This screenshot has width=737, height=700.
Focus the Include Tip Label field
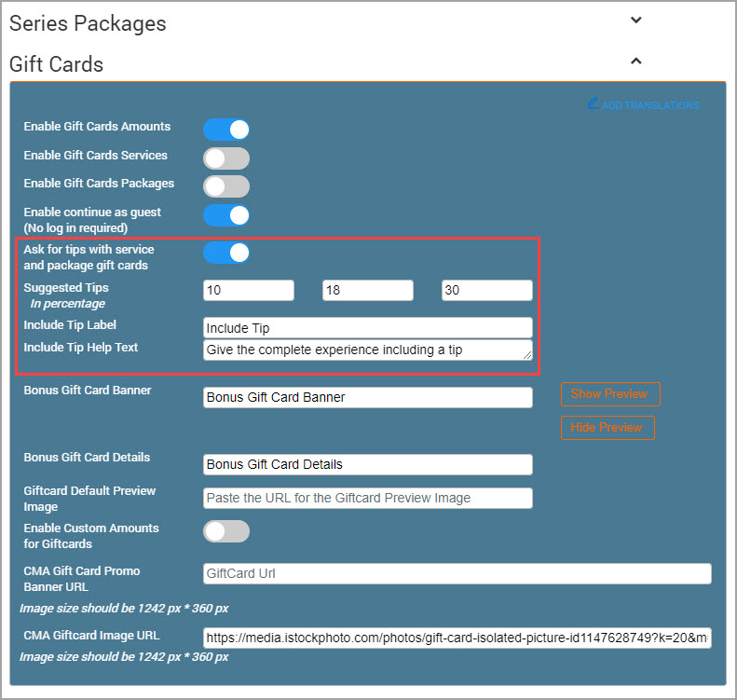(367, 328)
